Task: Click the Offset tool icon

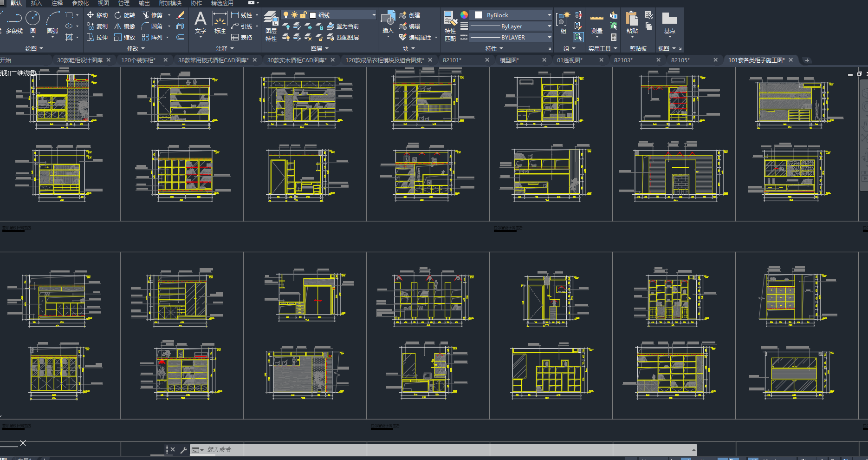Action: pos(180,37)
